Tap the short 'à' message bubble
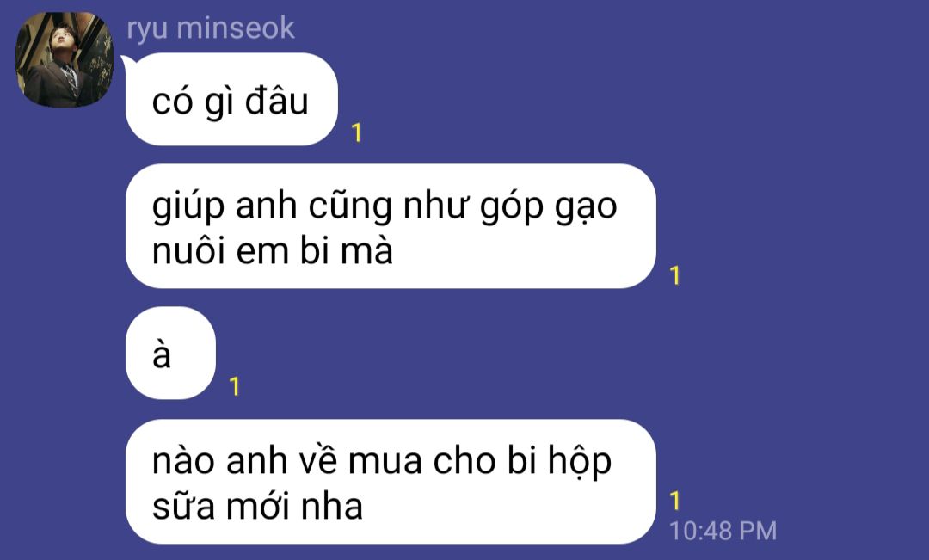The image size is (929, 560). (x=170, y=354)
